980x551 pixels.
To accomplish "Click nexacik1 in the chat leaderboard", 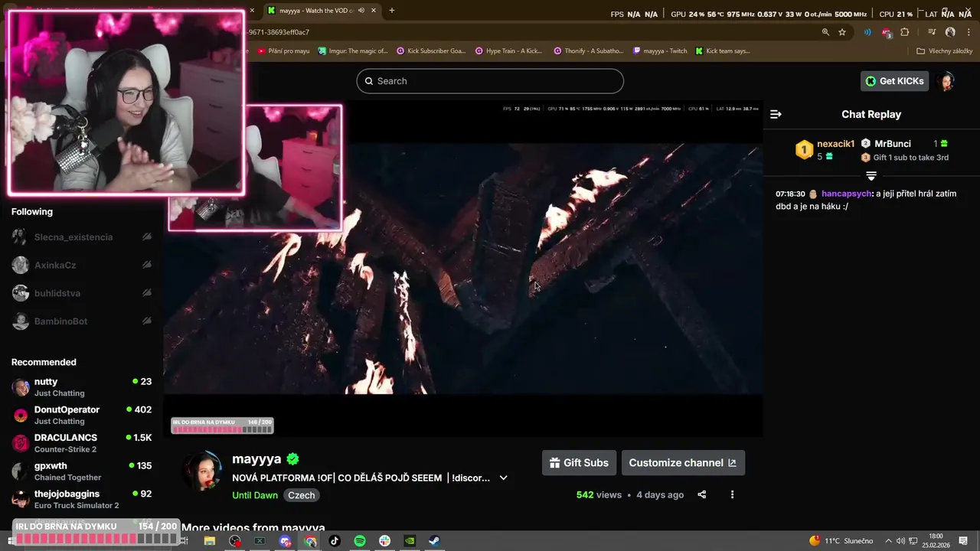I will point(835,144).
